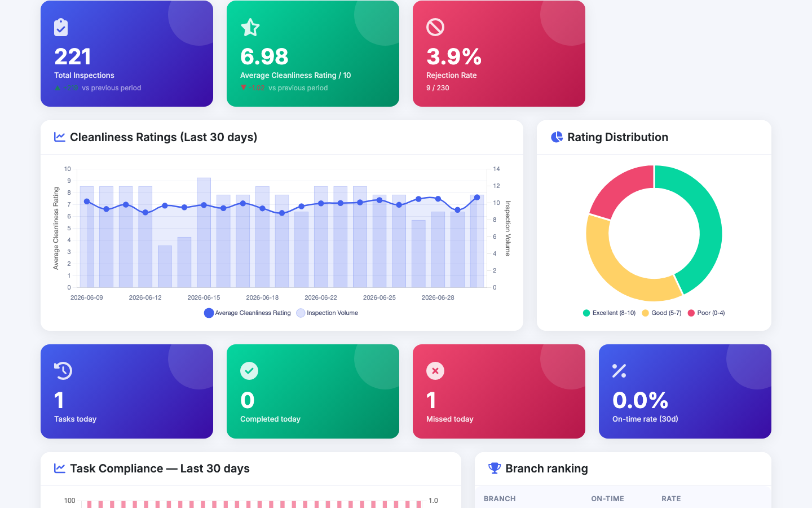812x508 pixels.
Task: Click the green up-triangle next to +219
Action: (58, 87)
